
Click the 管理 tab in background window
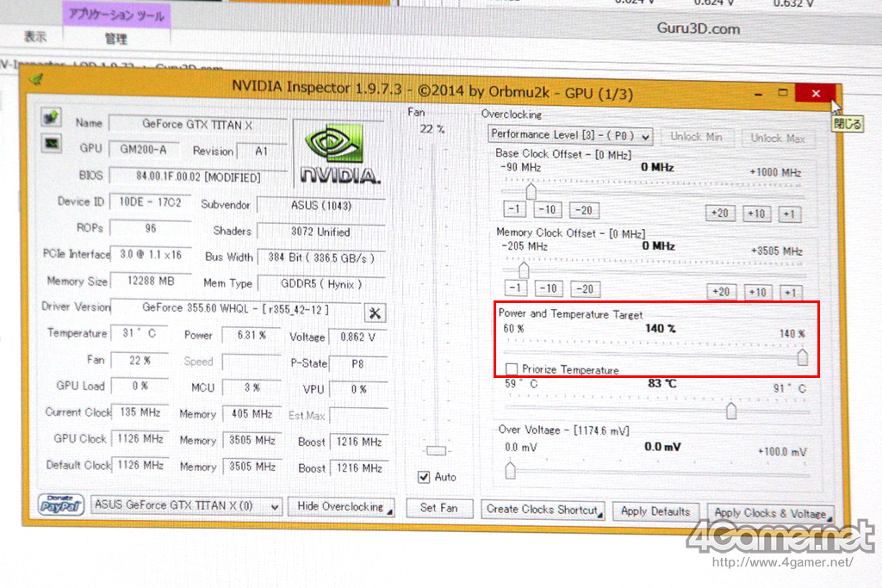(x=116, y=39)
